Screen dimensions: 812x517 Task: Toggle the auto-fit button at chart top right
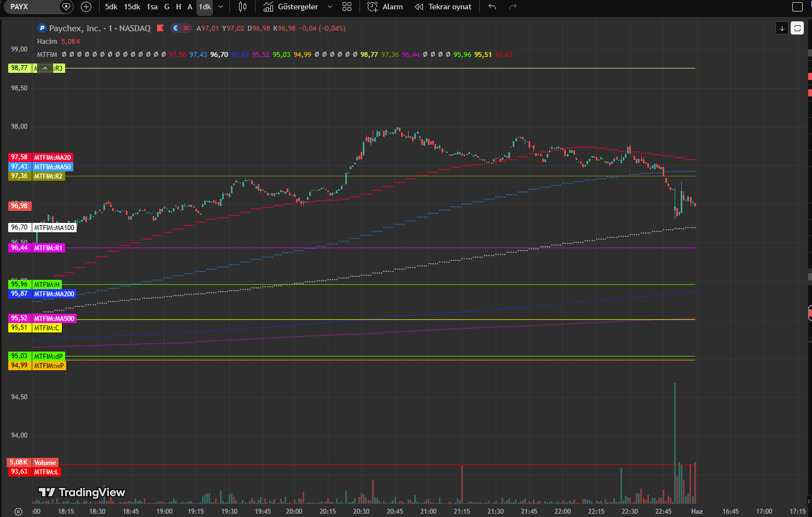(x=798, y=28)
